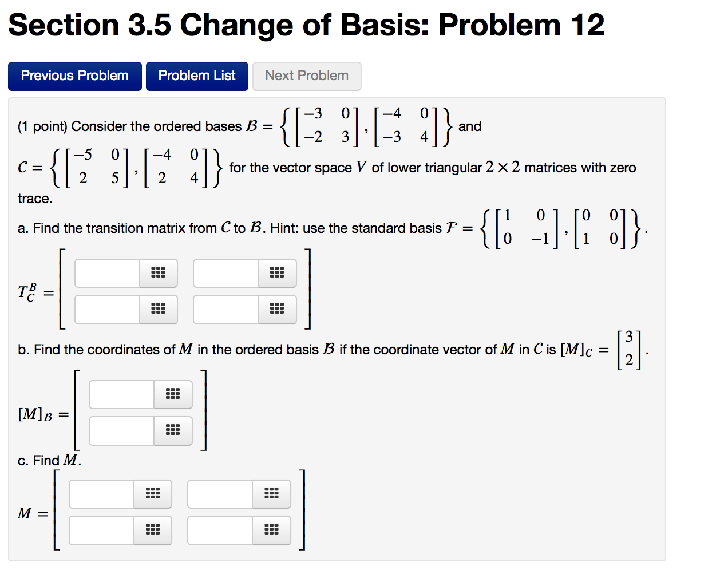Click the first [M]_B input field
Image resolution: width=728 pixels, height=570 pixels.
(x=121, y=394)
